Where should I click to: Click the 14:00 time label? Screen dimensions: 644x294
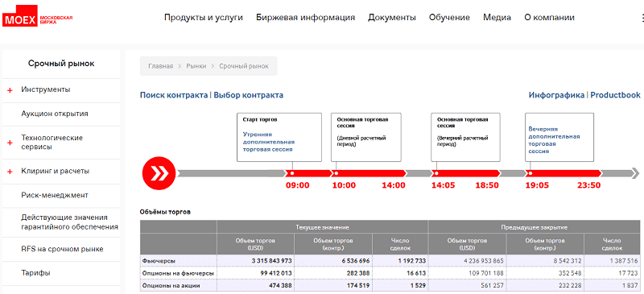click(394, 185)
